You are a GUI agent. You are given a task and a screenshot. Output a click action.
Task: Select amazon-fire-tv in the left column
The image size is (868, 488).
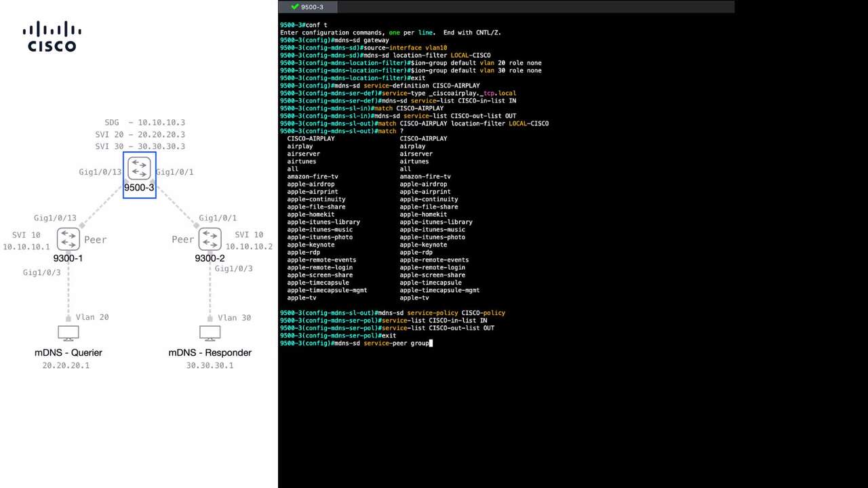point(313,176)
